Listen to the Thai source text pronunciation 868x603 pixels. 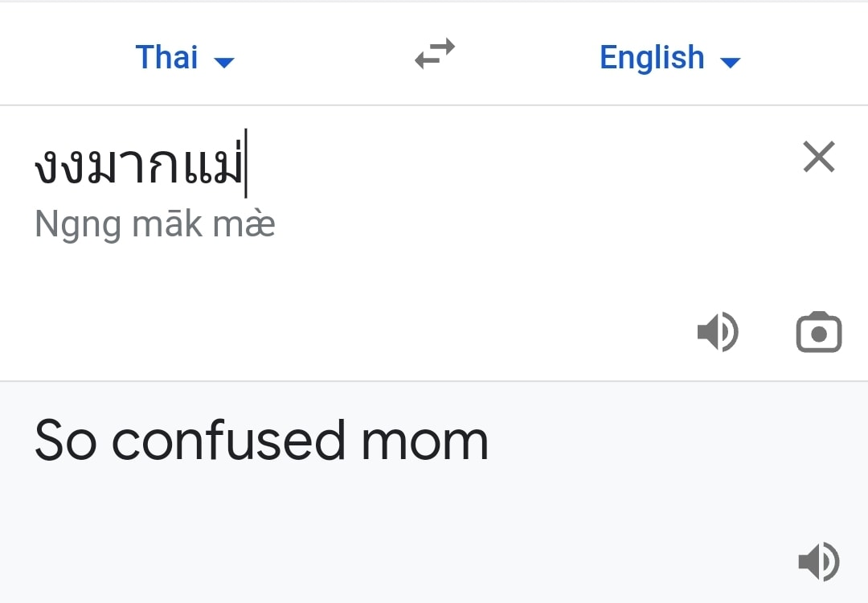(x=718, y=331)
